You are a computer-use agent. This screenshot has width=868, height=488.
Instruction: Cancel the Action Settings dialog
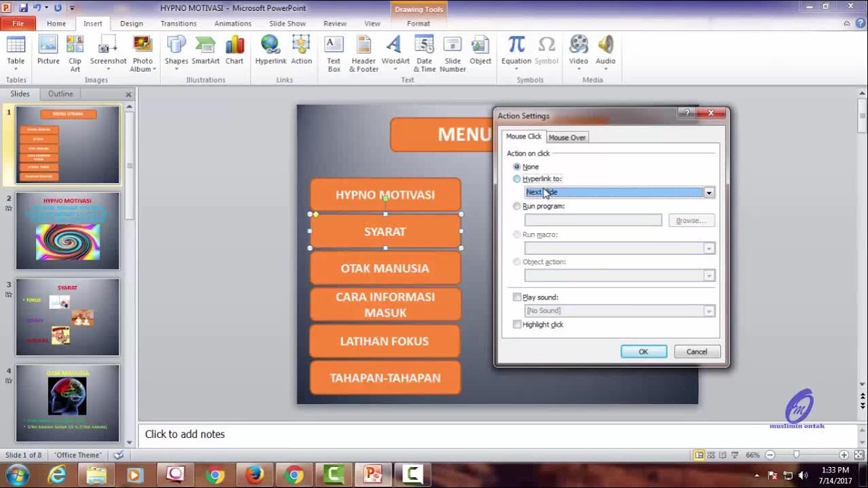click(x=696, y=351)
